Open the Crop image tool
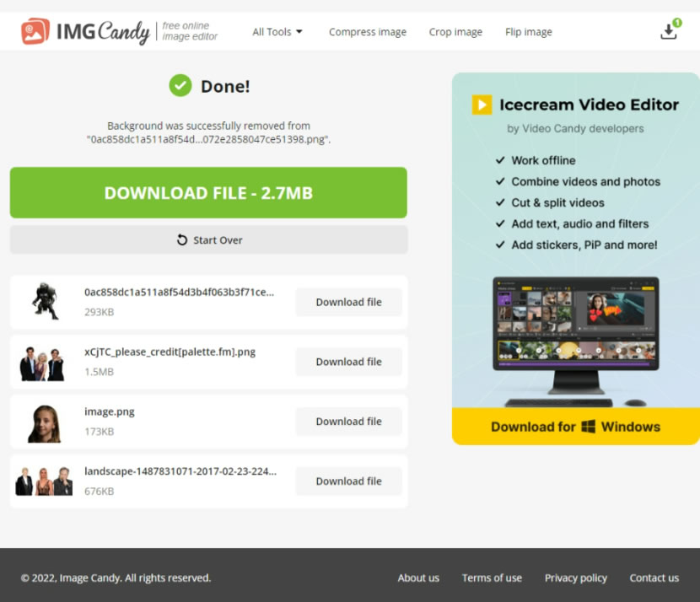The image size is (700, 602). tap(455, 32)
